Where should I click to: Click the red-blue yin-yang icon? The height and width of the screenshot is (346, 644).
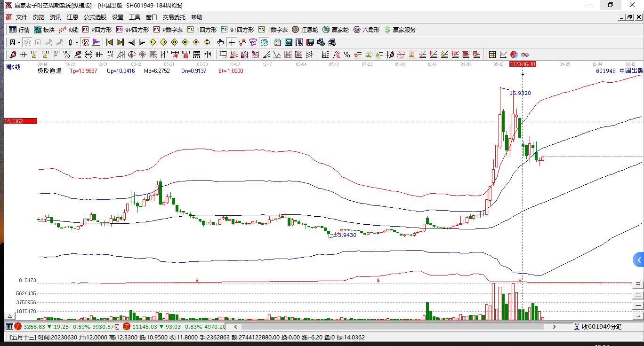(x=514, y=55)
